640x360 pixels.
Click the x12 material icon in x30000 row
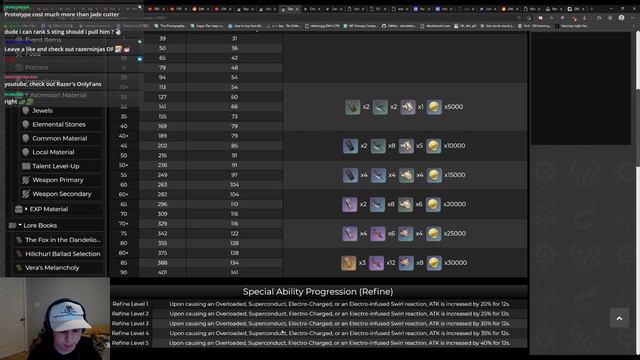[376, 263]
